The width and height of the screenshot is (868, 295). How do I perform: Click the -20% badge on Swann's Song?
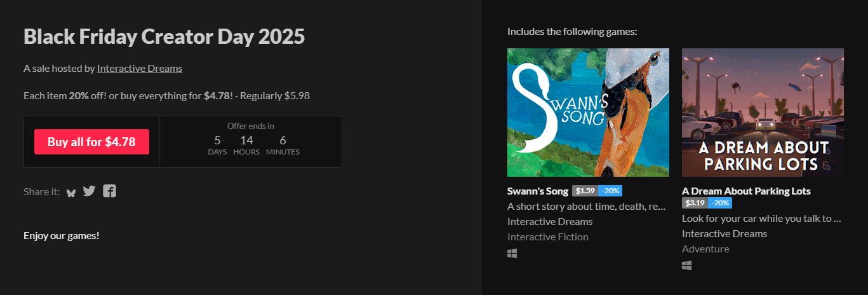point(610,191)
